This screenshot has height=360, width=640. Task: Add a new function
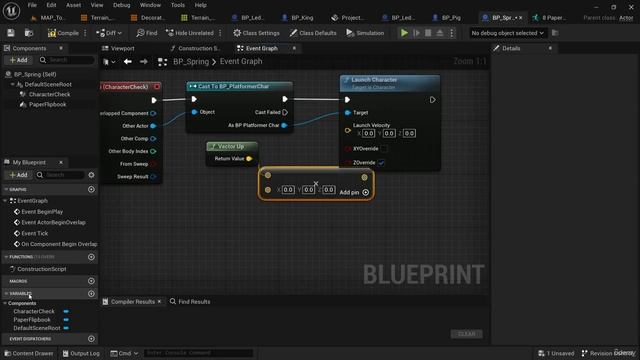pyautogui.click(x=91, y=257)
